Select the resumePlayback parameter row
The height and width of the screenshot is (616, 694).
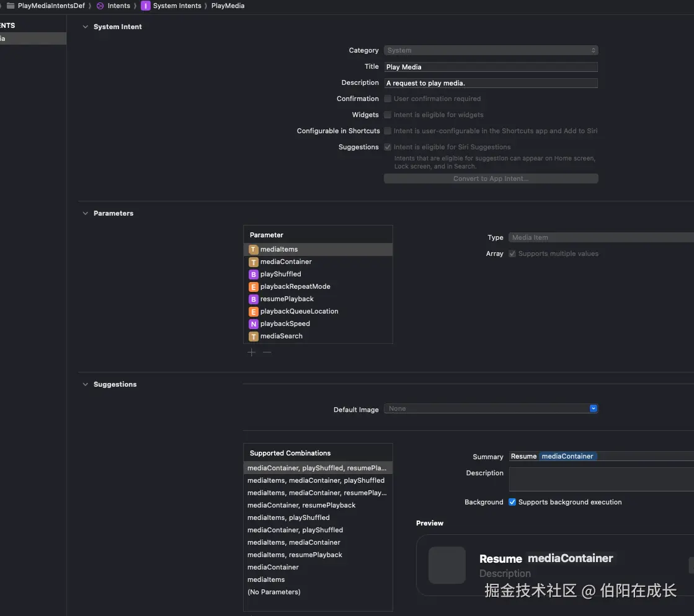318,299
